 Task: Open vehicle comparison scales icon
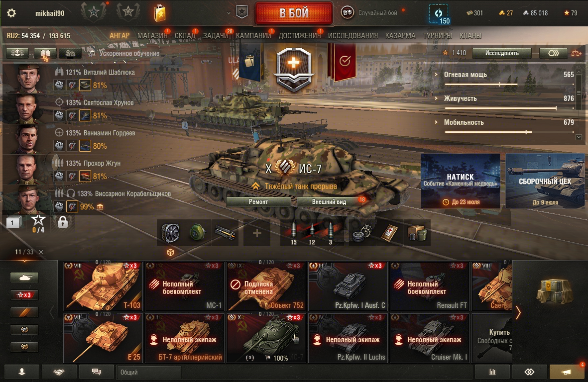576,53
